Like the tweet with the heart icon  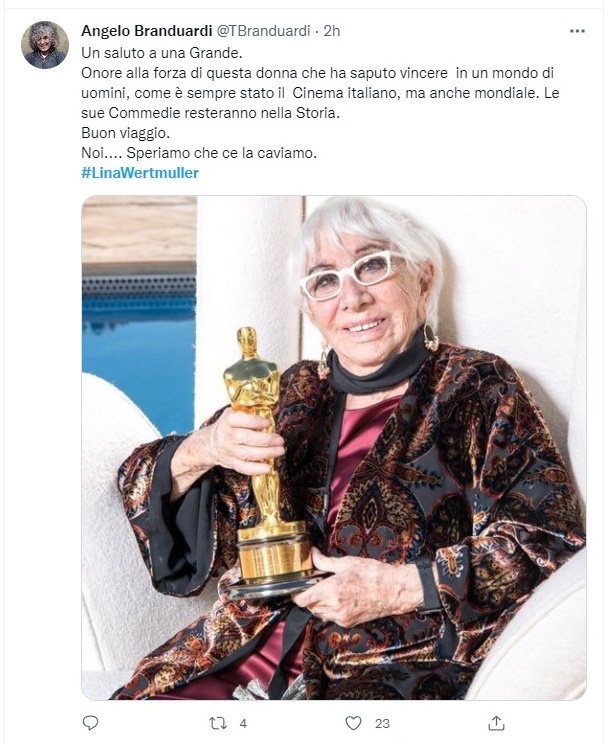pyautogui.click(x=353, y=723)
